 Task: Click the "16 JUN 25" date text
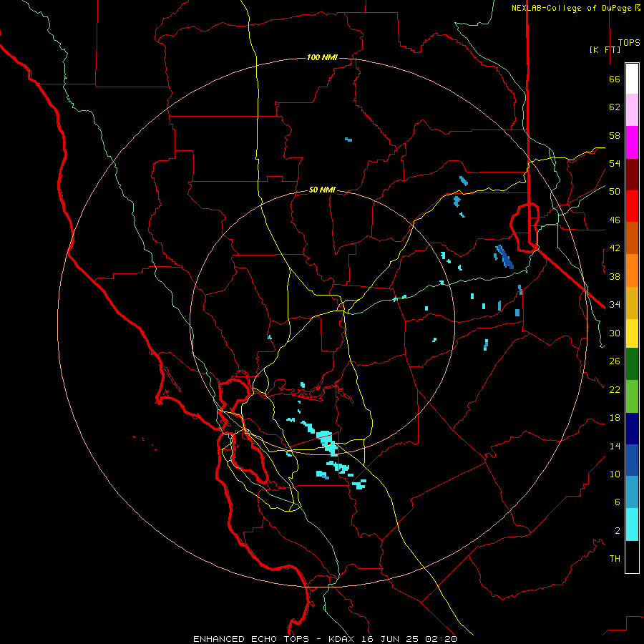390,639
